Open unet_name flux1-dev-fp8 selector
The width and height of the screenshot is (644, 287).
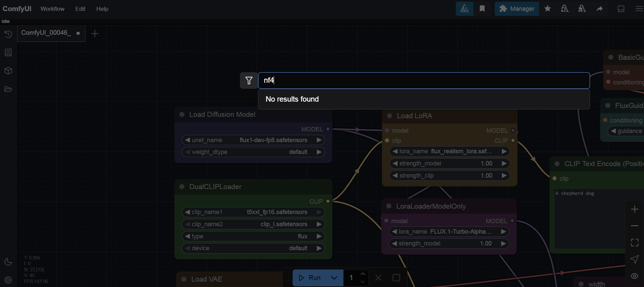253,140
